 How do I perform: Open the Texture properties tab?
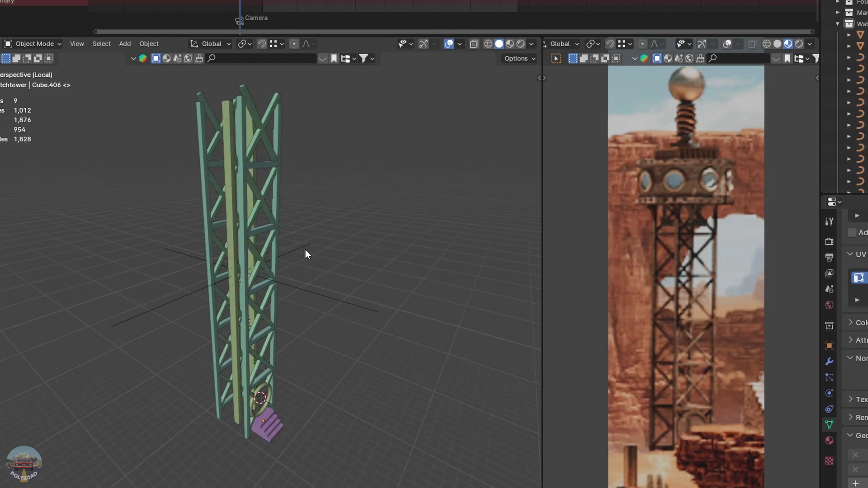[829, 461]
